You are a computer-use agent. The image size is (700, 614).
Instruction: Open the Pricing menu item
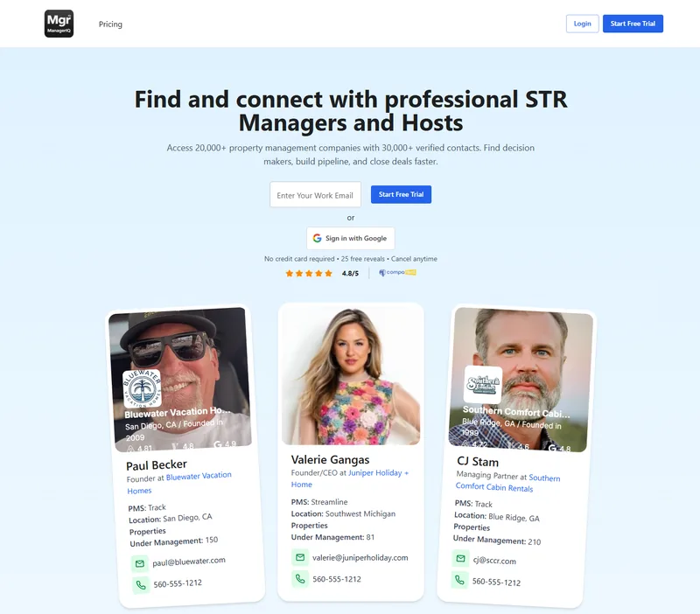(110, 24)
